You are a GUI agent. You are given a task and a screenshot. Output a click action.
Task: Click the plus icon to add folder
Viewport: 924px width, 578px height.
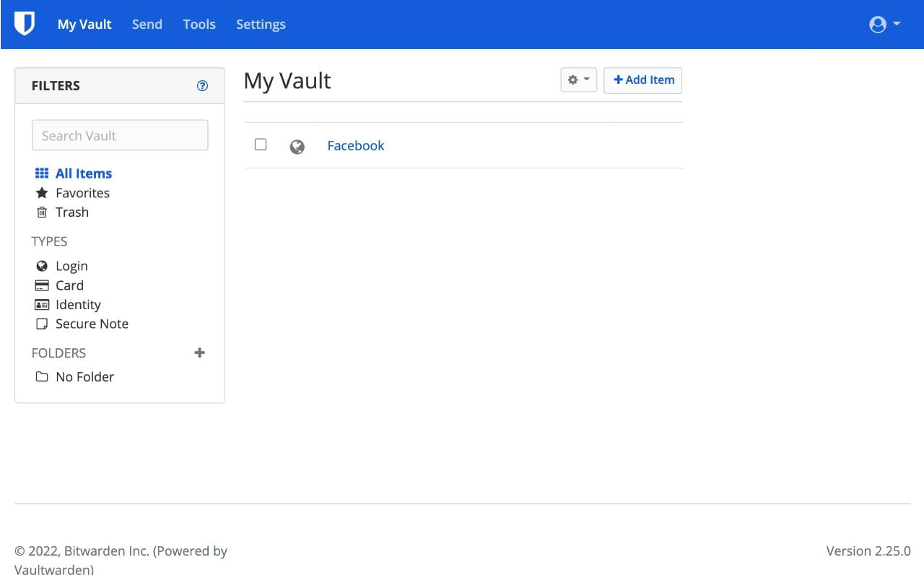pyautogui.click(x=200, y=353)
